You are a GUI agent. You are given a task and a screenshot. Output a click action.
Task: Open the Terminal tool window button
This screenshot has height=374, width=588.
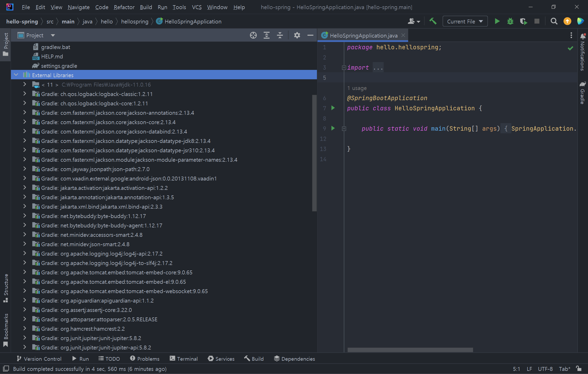[184, 359]
